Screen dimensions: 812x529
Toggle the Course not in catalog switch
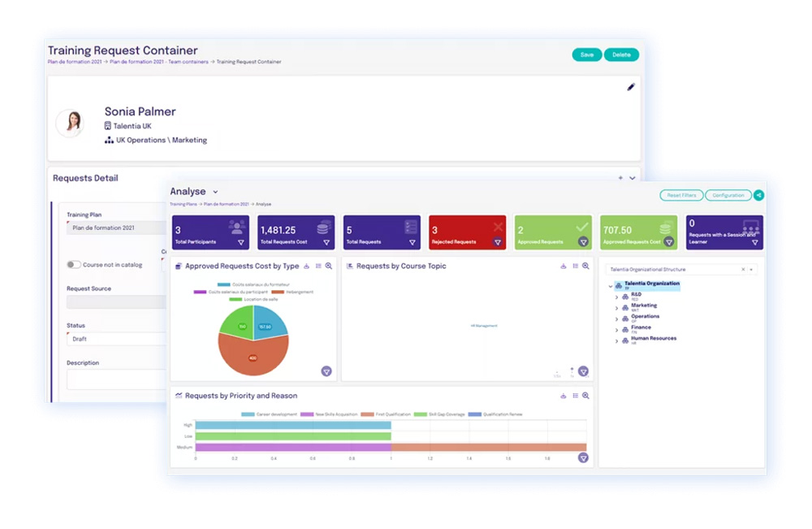tap(74, 265)
